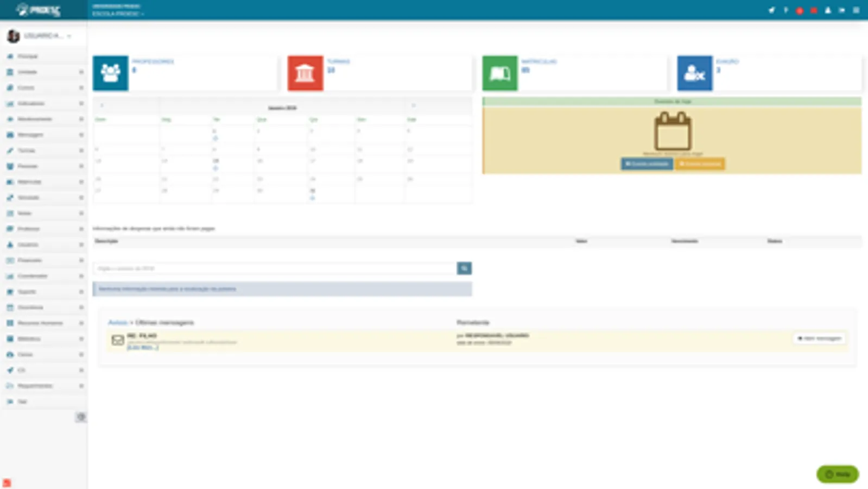This screenshot has width=868, height=489.
Task: Expand the Indicadores sidebar section
Action: 43,103
